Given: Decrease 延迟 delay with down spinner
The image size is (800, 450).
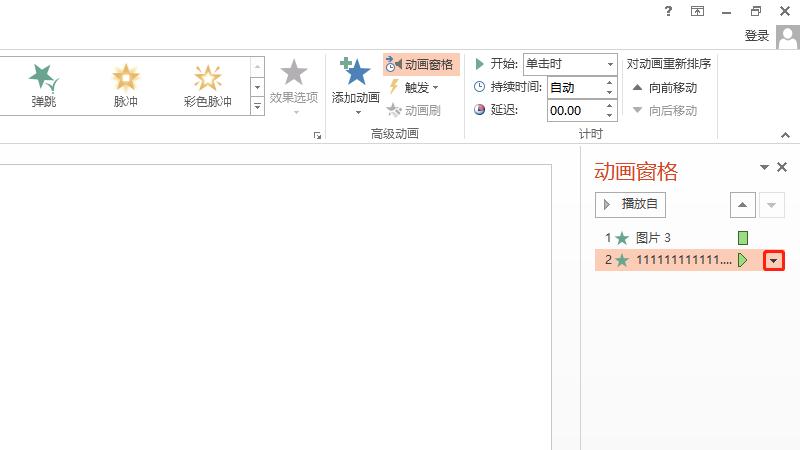Looking at the screenshot, I should tap(609, 115).
